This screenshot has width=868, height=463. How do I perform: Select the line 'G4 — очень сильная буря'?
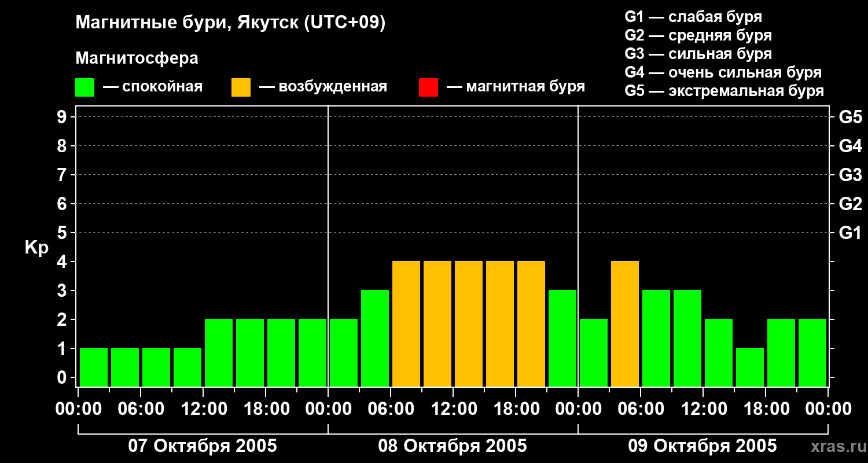click(x=723, y=72)
